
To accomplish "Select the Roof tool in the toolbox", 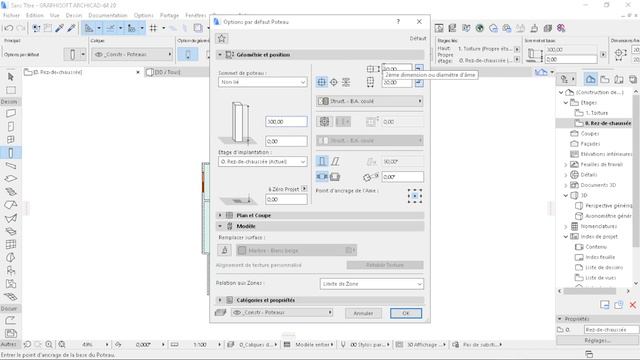I will tap(11, 205).
